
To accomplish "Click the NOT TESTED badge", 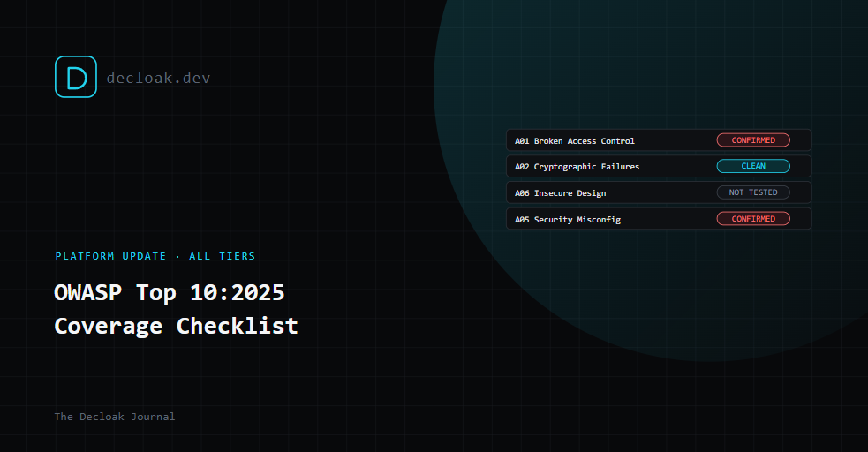I will 753,192.
